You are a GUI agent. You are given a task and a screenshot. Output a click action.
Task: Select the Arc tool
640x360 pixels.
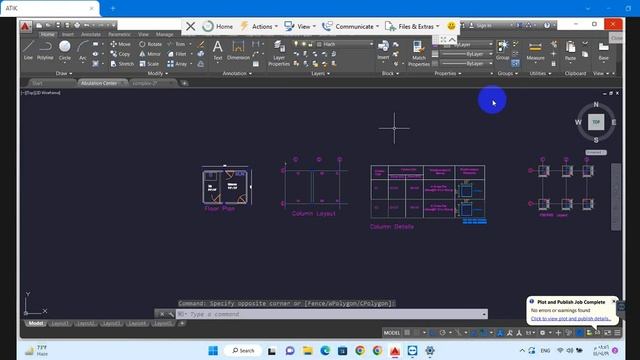83,50
